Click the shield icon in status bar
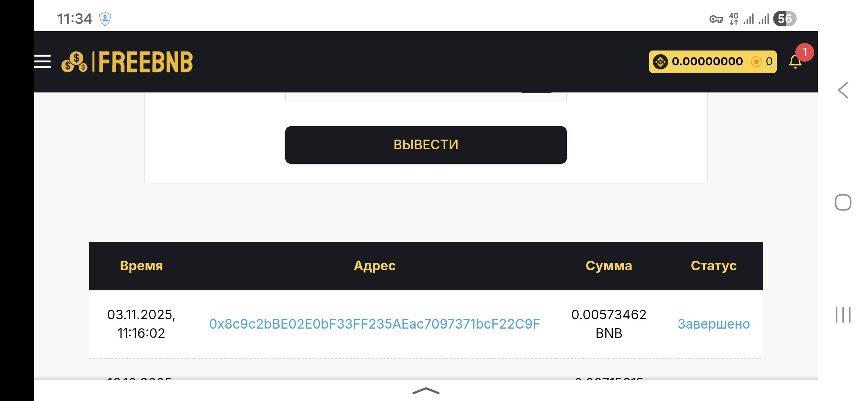 (105, 19)
